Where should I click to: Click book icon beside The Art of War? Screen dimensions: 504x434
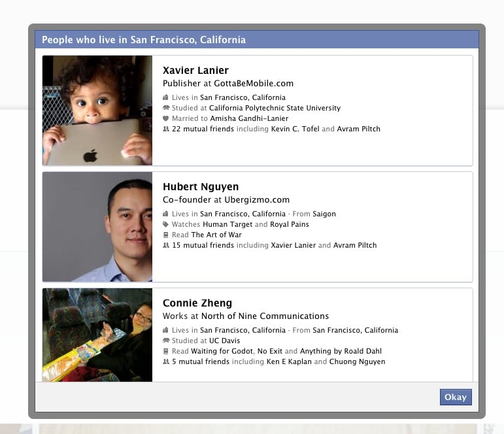(x=165, y=235)
